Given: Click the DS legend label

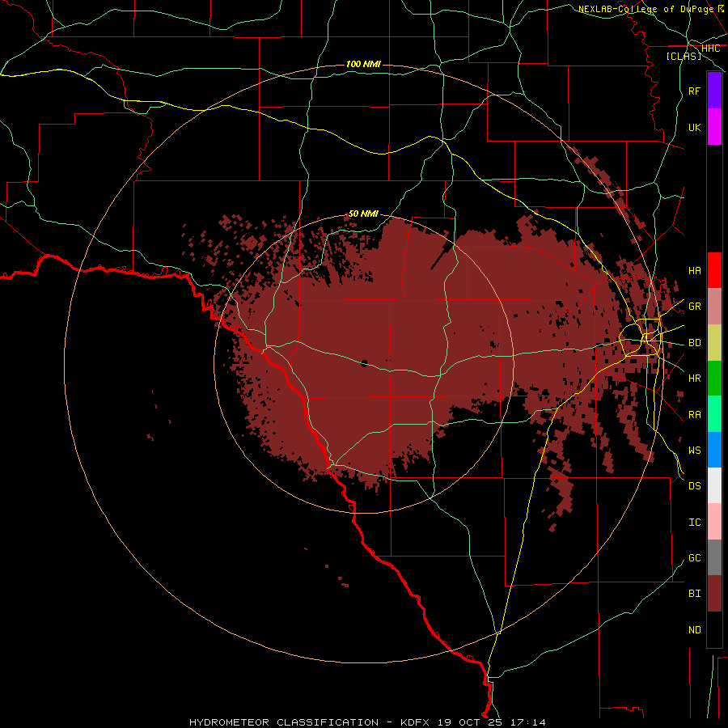Looking at the screenshot, I should (x=694, y=485).
